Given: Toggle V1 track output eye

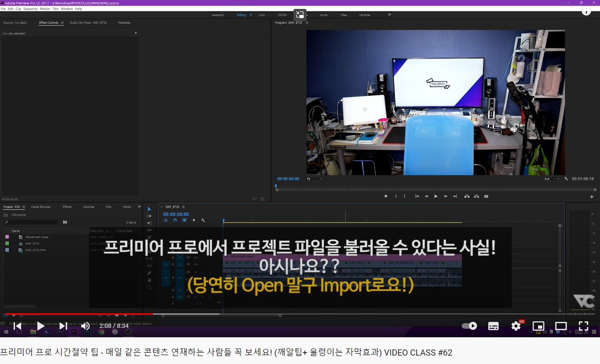Looking at the screenshot, I should [x=195, y=265].
